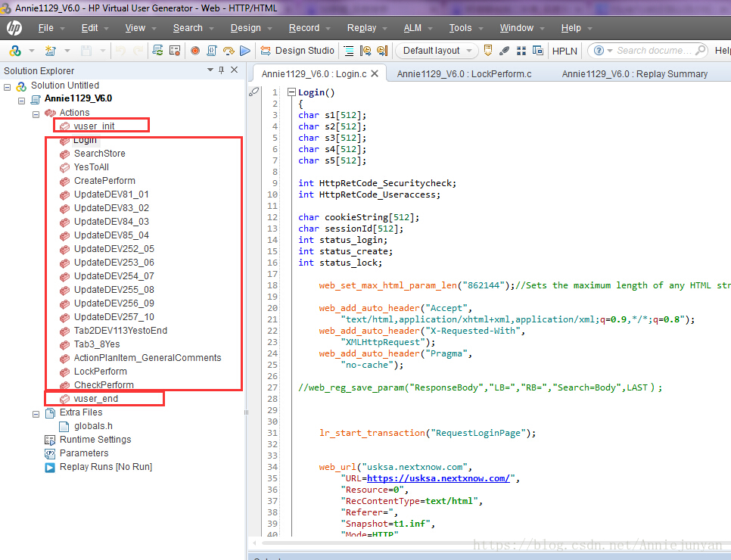Select the SearchStore action
This screenshot has height=560, width=731.
100,154
